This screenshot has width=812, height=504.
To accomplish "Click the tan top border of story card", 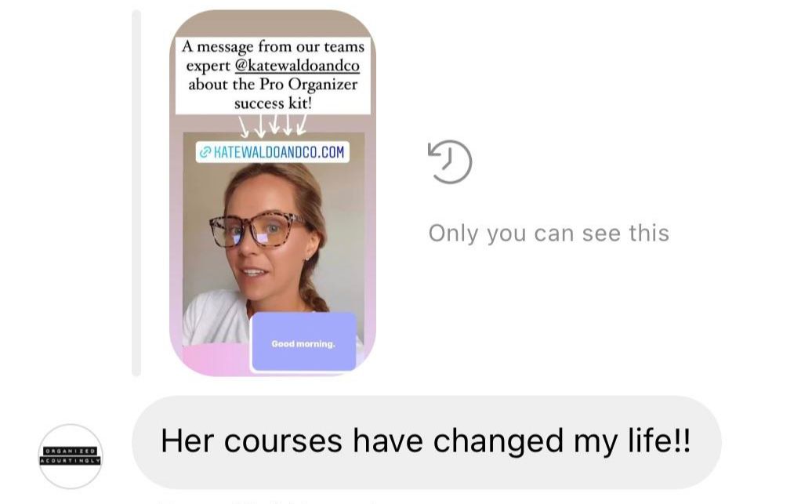I will pyautogui.click(x=273, y=24).
